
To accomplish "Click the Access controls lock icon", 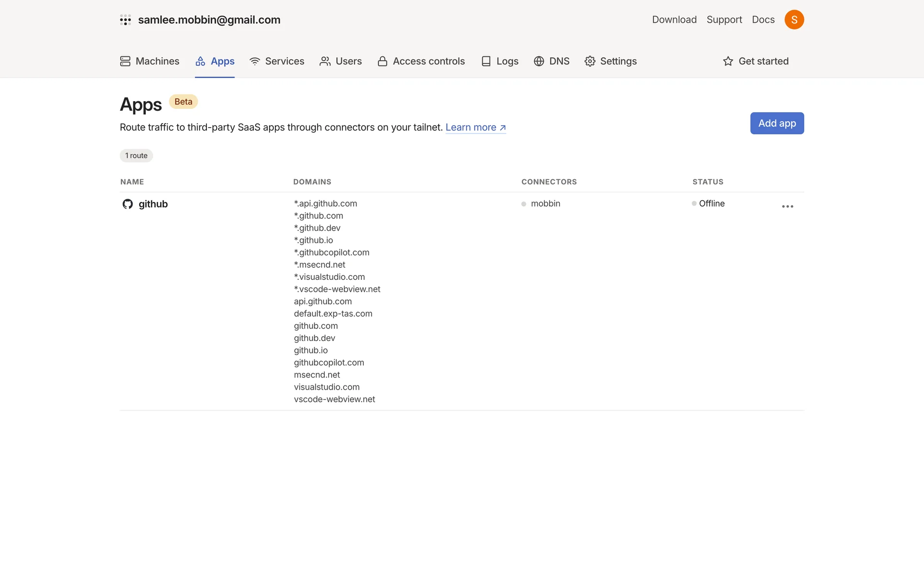I will [383, 61].
